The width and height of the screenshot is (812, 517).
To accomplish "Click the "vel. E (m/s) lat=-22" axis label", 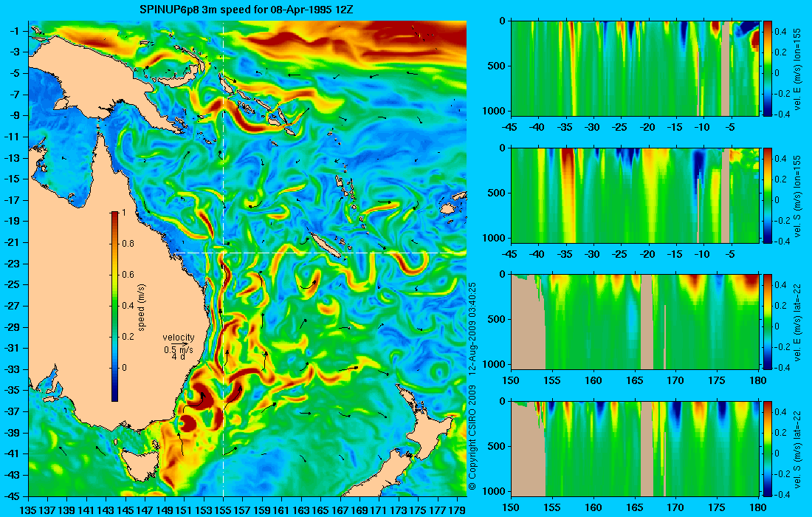I will tap(797, 322).
